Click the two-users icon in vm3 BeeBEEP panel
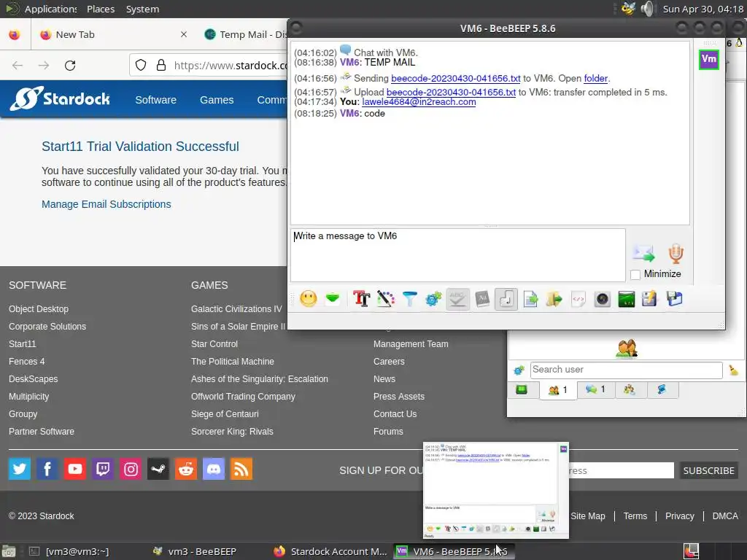The width and height of the screenshot is (747, 560). pos(627,348)
